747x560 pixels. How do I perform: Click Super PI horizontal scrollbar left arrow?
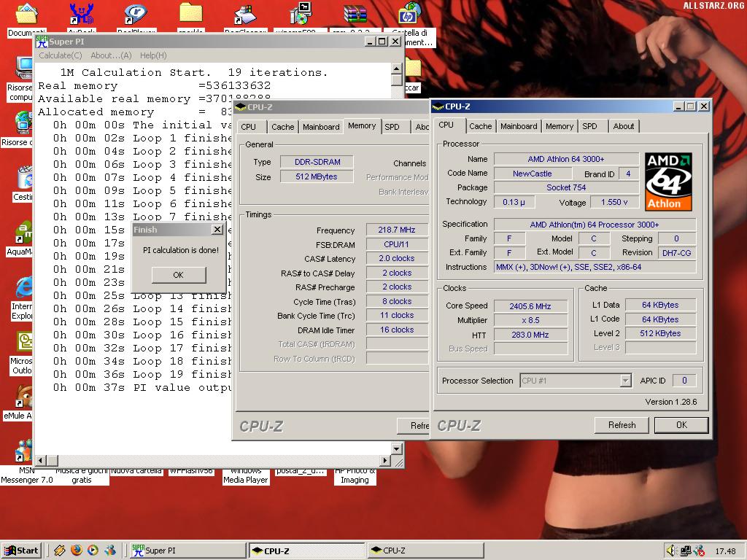tap(41, 460)
